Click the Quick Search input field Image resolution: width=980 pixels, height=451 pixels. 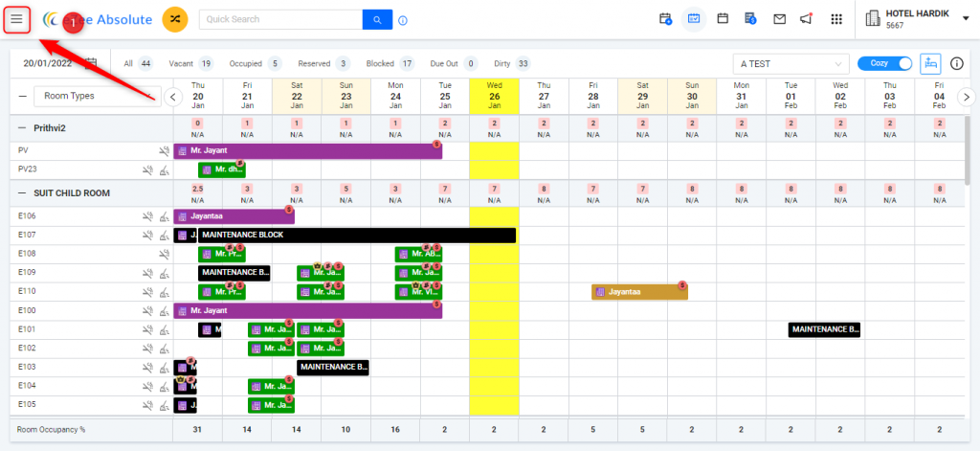click(x=280, y=19)
